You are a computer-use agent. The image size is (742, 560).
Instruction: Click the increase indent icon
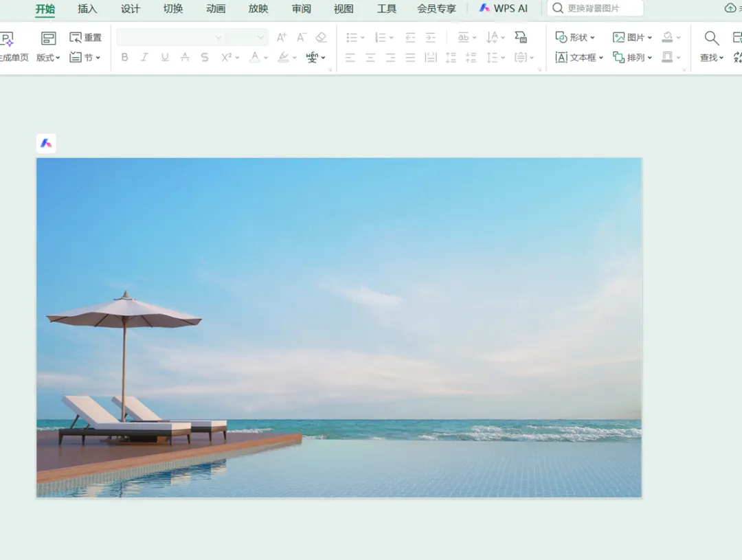coord(431,37)
